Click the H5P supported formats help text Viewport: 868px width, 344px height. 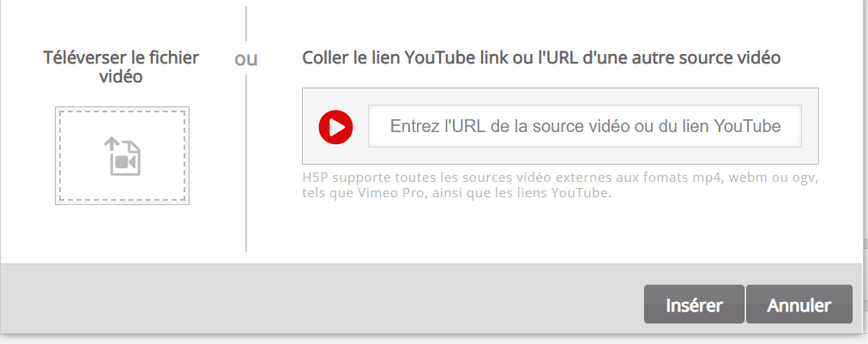(x=560, y=186)
